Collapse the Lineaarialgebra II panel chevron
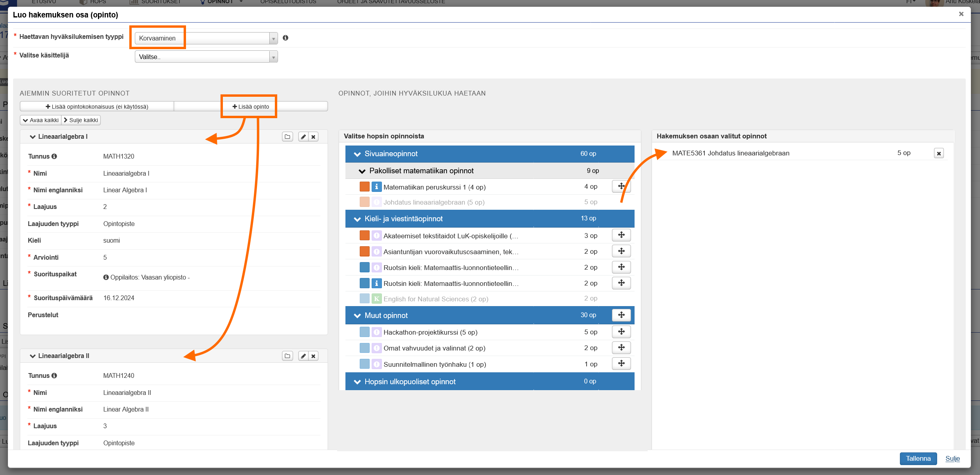This screenshot has height=475, width=980. tap(33, 356)
